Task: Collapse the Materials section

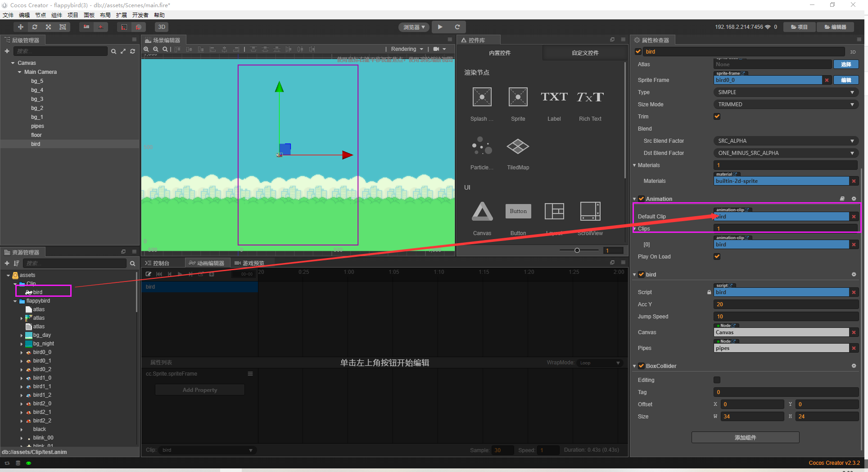Action: 634,165
